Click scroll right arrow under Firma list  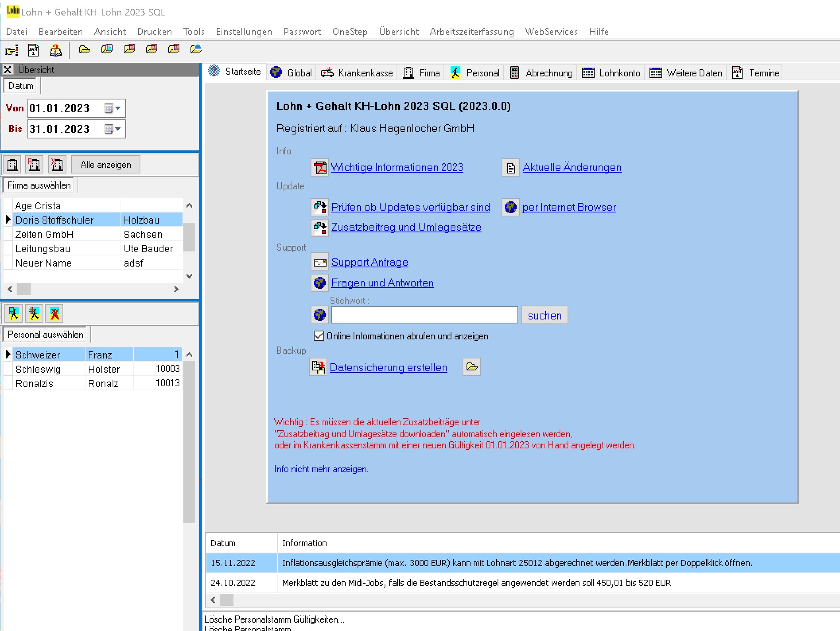(x=176, y=289)
